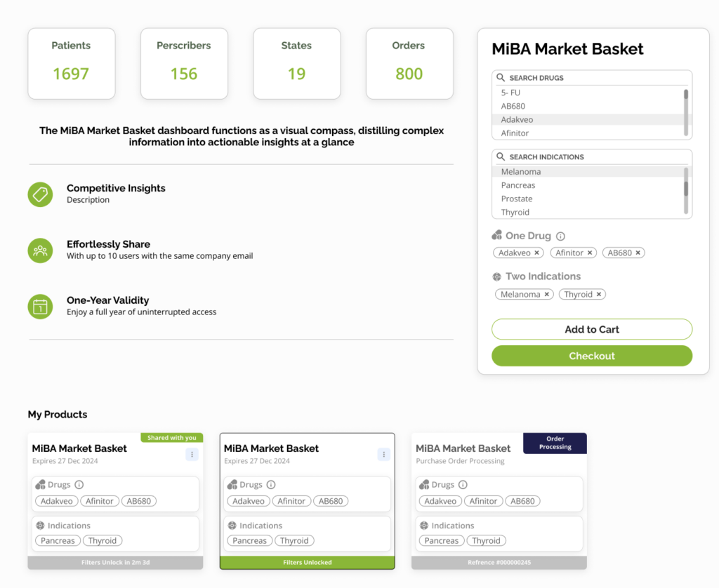Click Pancreas chip on the shared card

tap(58, 541)
